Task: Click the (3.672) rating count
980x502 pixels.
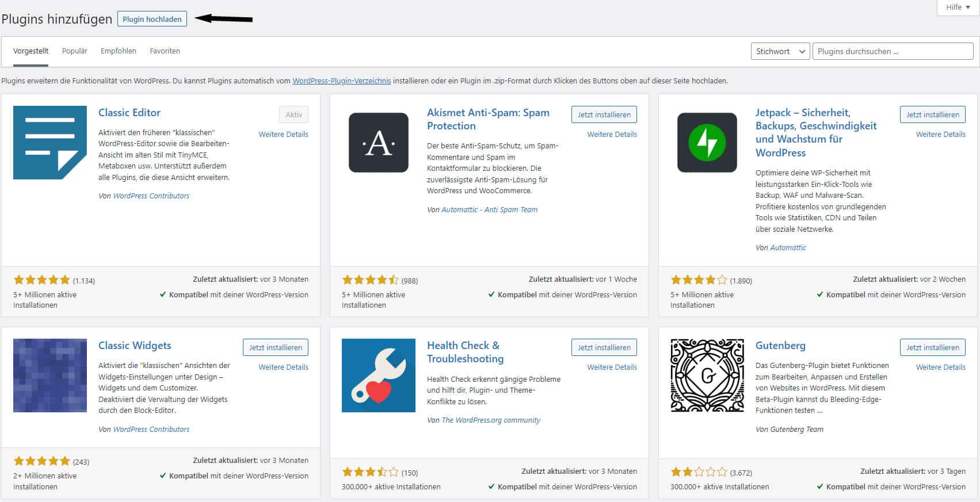Action: tap(741, 473)
